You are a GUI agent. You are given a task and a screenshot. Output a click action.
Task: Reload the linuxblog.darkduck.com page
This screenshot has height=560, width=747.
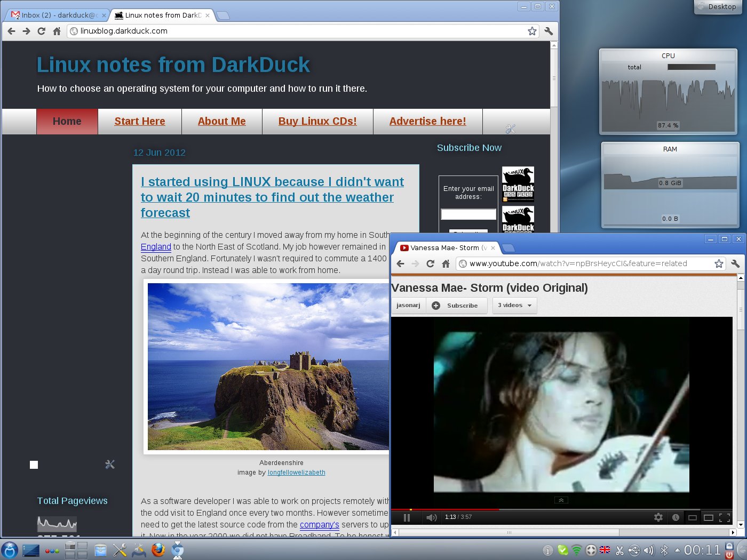click(x=41, y=31)
